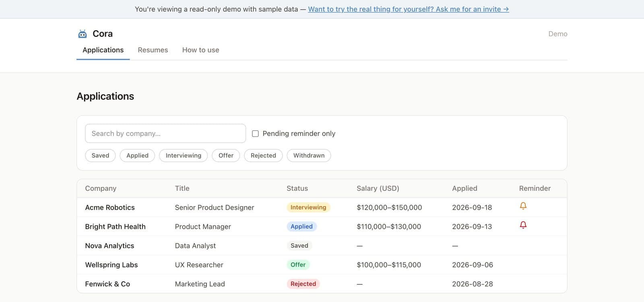Click the Salary (USD) column header

(x=378, y=188)
